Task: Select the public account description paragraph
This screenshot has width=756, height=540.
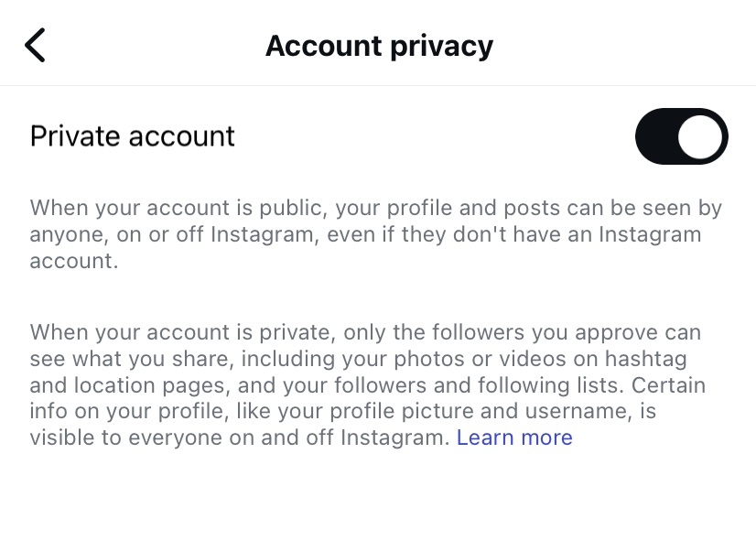Action: pos(375,234)
